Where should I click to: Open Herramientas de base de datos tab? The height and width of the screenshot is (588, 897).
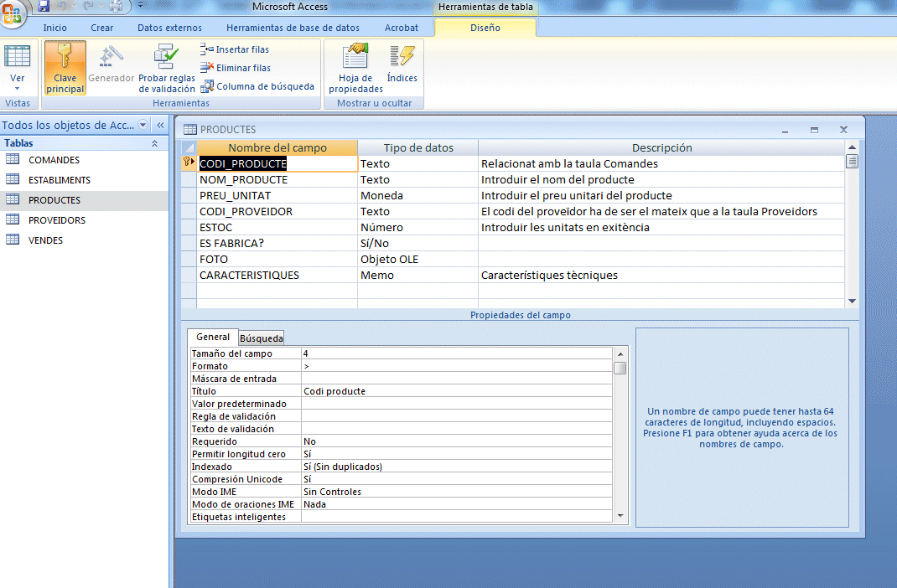coord(293,28)
